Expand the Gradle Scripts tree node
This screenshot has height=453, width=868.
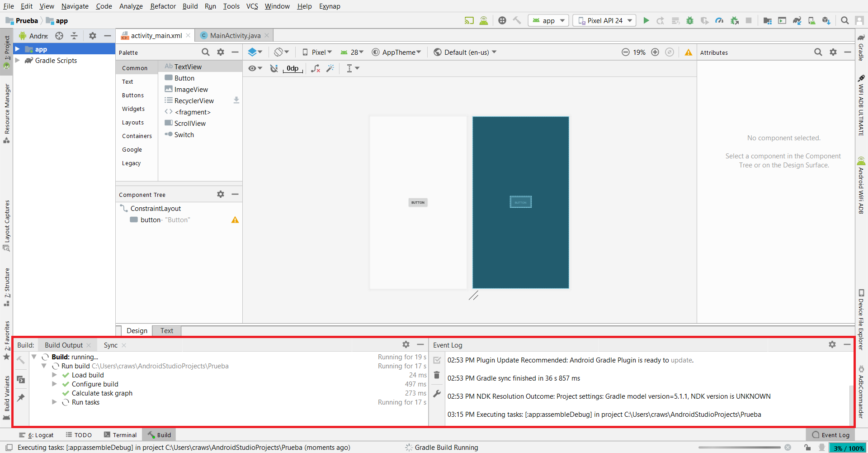point(18,60)
